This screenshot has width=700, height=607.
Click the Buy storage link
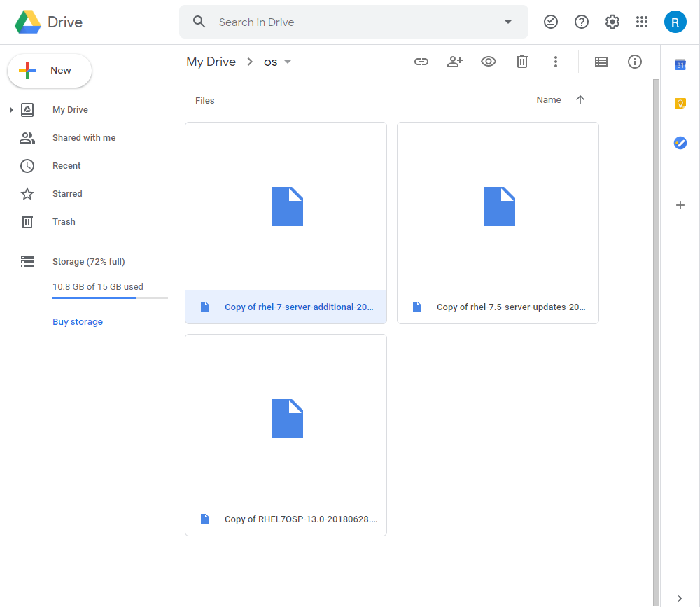click(78, 322)
